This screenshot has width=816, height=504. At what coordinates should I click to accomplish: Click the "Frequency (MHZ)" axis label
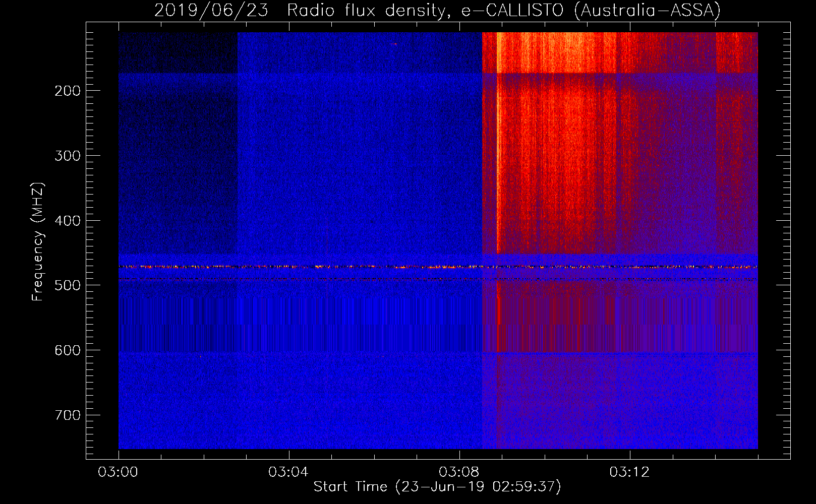[x=37, y=242]
